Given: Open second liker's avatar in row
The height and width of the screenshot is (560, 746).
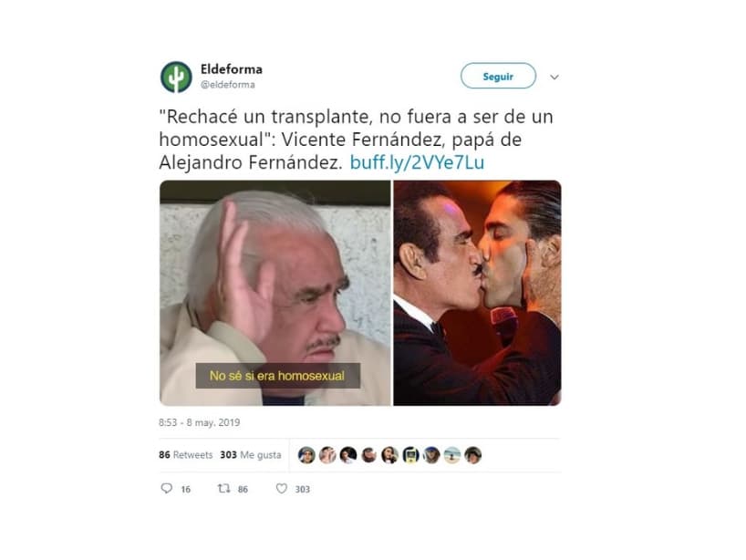Looking at the screenshot, I should tap(327, 455).
